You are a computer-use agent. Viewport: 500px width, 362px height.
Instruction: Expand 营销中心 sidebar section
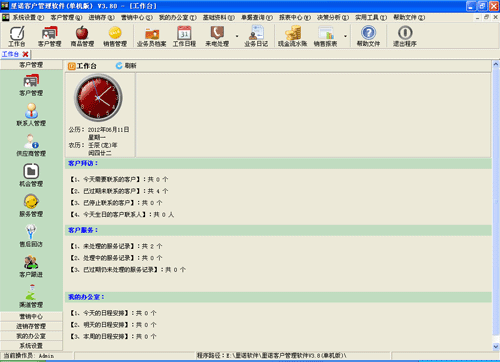pos(31,316)
